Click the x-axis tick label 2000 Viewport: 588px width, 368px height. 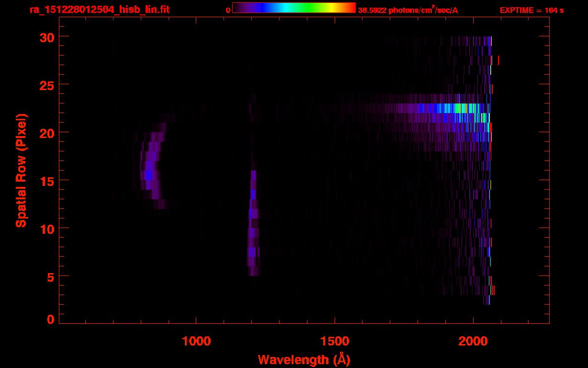[473, 341]
